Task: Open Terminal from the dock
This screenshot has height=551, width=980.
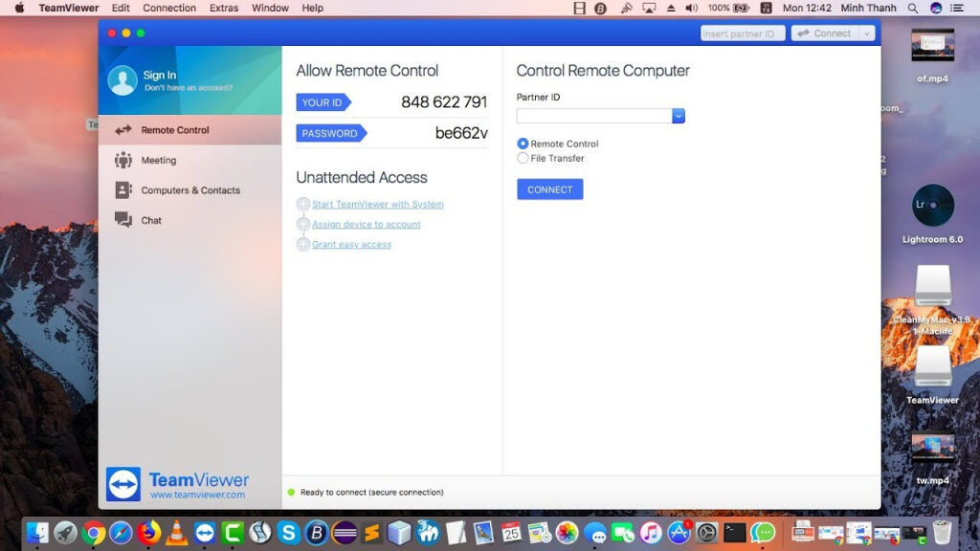Action: click(x=735, y=533)
